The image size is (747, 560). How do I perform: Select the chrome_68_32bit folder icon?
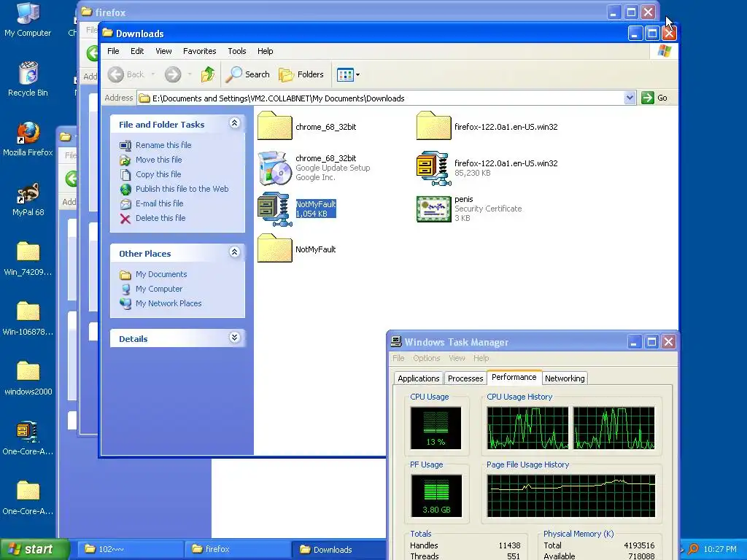coord(274,125)
